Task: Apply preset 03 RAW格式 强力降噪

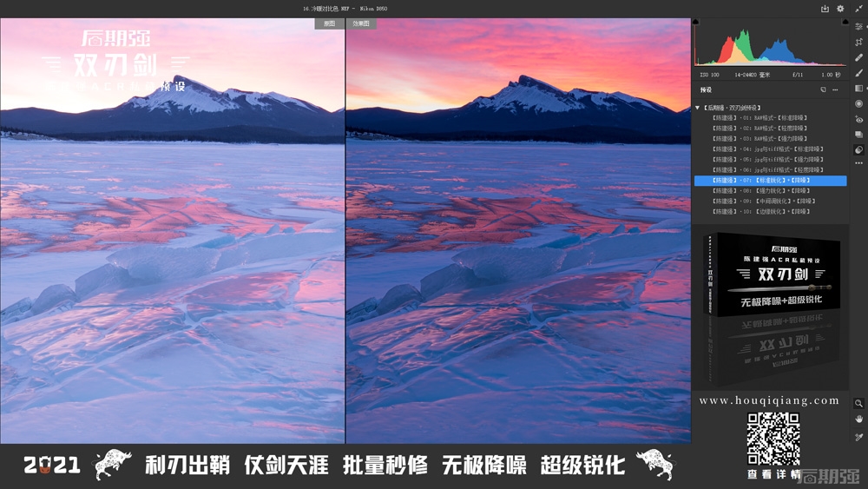Action: [x=771, y=139]
